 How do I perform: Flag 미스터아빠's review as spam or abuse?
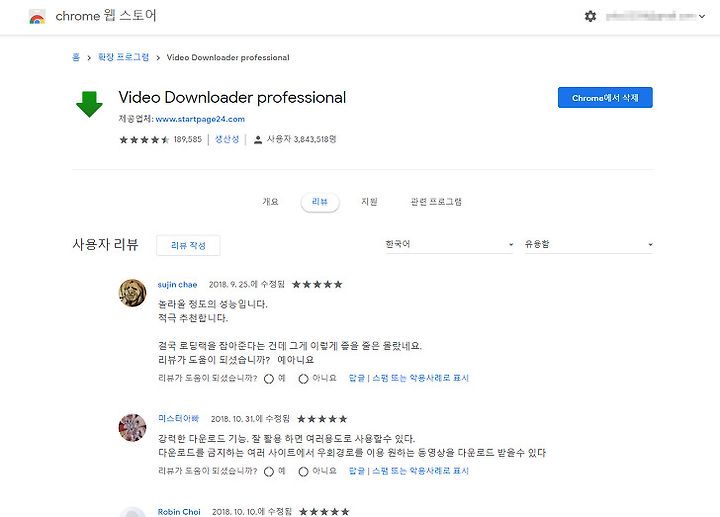[x=420, y=471]
